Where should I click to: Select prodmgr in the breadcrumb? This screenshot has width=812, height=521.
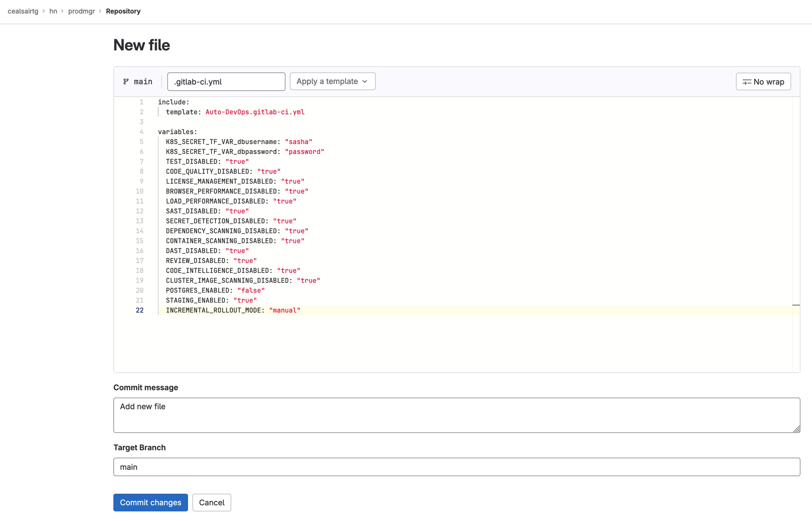81,11
